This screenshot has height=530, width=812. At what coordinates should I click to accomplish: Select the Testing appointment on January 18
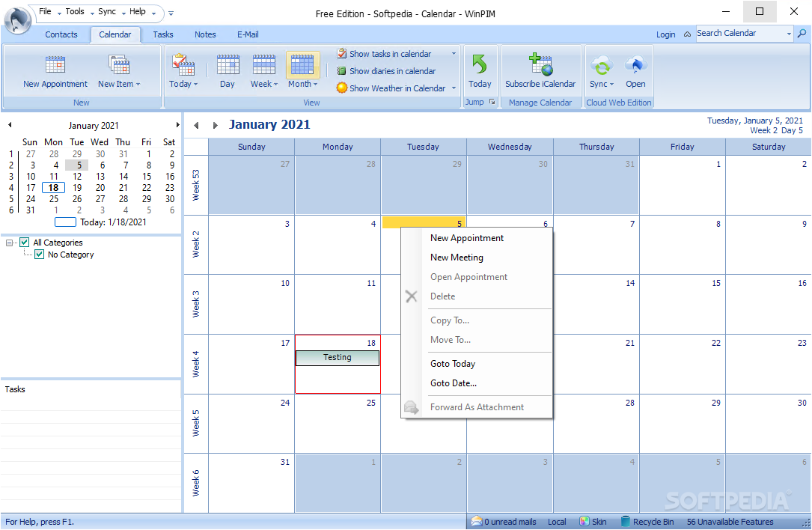coord(337,358)
